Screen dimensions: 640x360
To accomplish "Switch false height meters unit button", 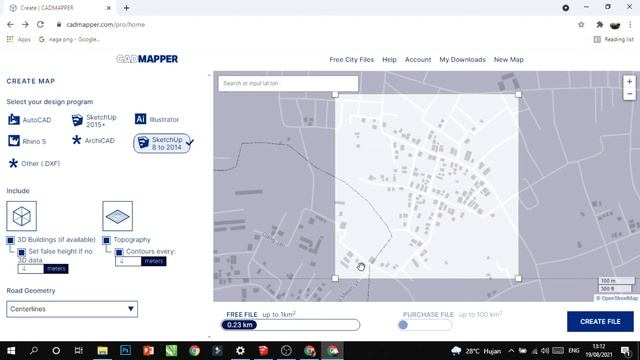I will pos(56,269).
